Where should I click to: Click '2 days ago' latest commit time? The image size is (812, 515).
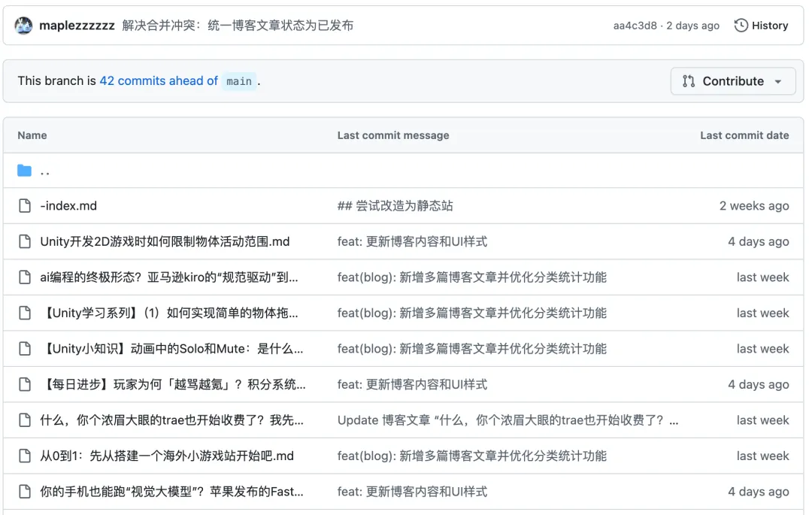[x=693, y=26]
